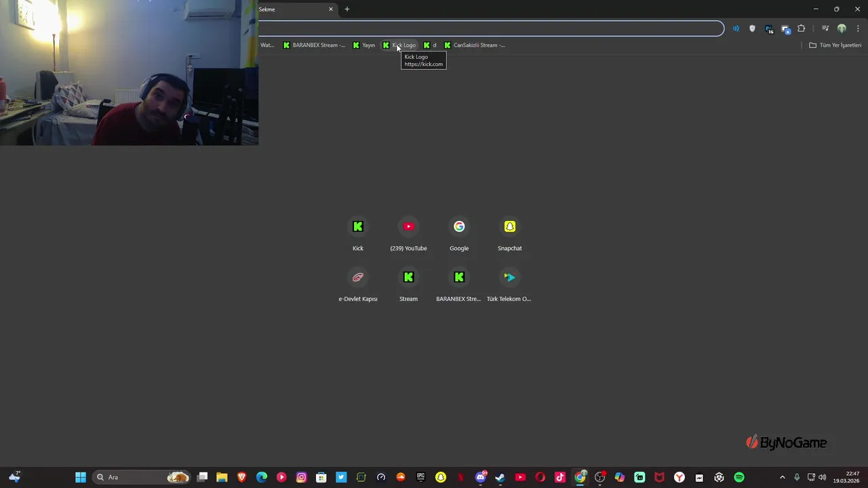The image size is (868, 488).
Task: Click the microphone tray icon
Action: [x=797, y=477]
